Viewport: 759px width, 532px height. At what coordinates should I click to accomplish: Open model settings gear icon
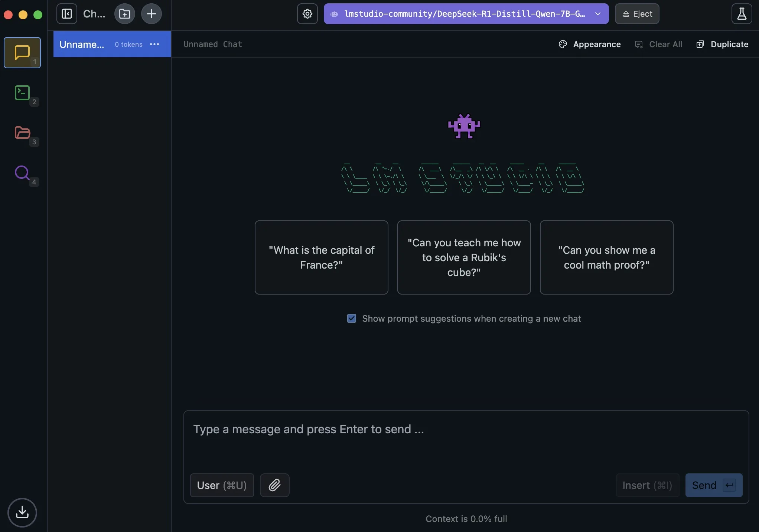pos(307,14)
